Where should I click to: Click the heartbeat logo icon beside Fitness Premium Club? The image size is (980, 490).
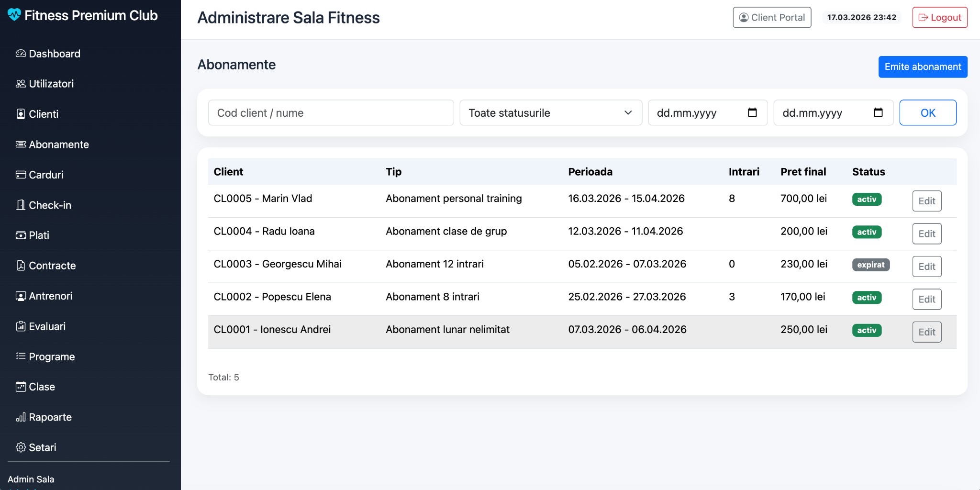[14, 15]
